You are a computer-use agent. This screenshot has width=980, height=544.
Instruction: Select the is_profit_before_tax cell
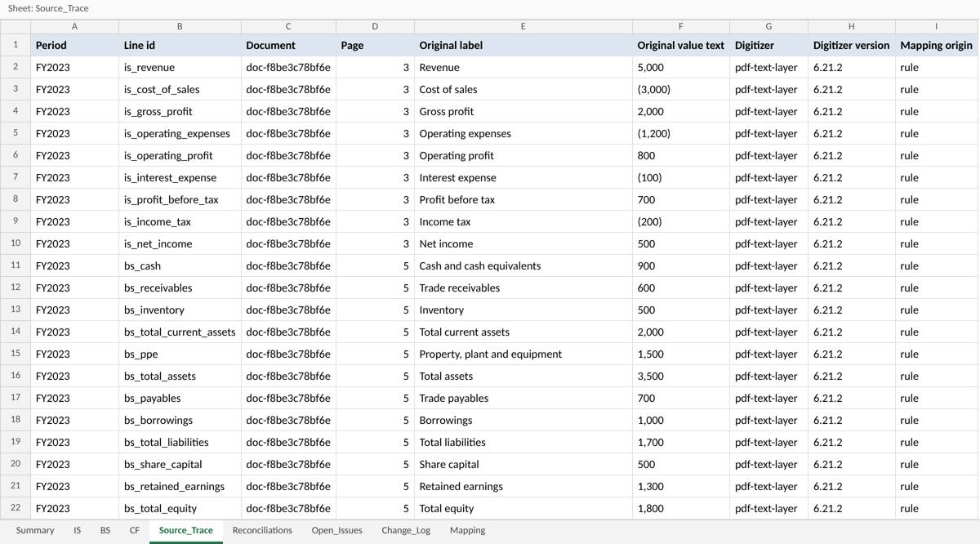pyautogui.click(x=180, y=199)
